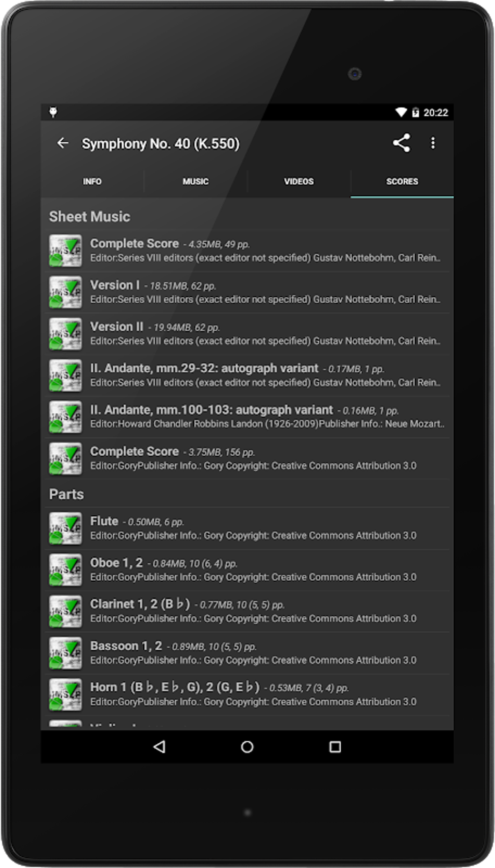Tap the Android back navigation button

(160, 747)
